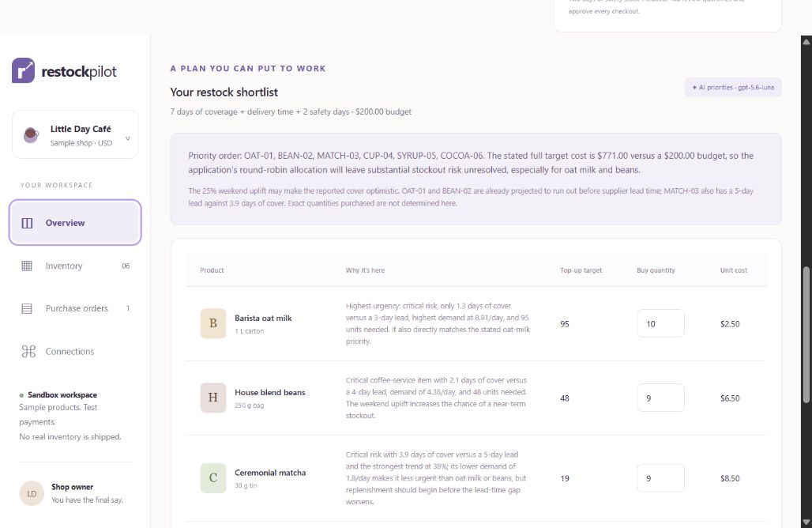Click the Little Day Café coffee cup avatar

pos(31,134)
